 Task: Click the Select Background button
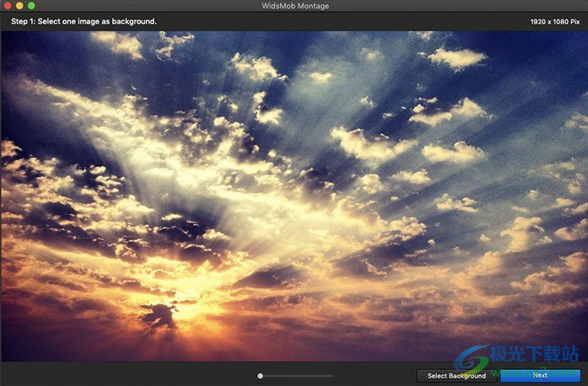pyautogui.click(x=456, y=376)
